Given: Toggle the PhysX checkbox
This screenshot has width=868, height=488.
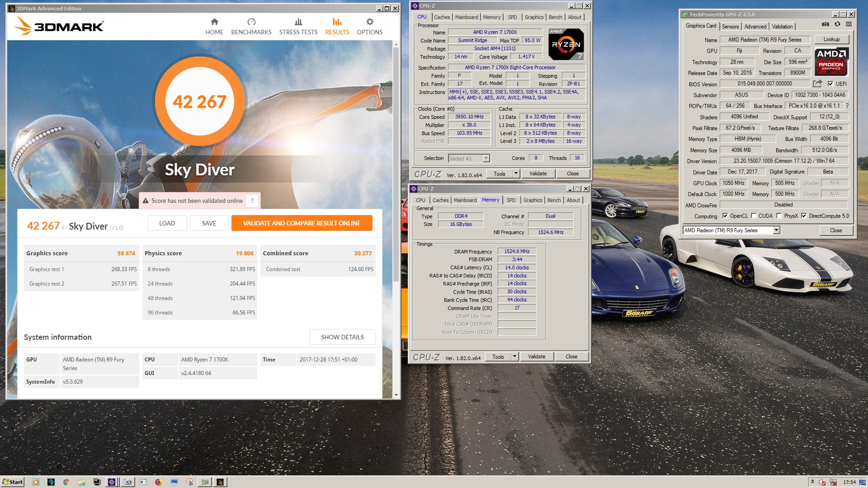Looking at the screenshot, I should (x=779, y=216).
